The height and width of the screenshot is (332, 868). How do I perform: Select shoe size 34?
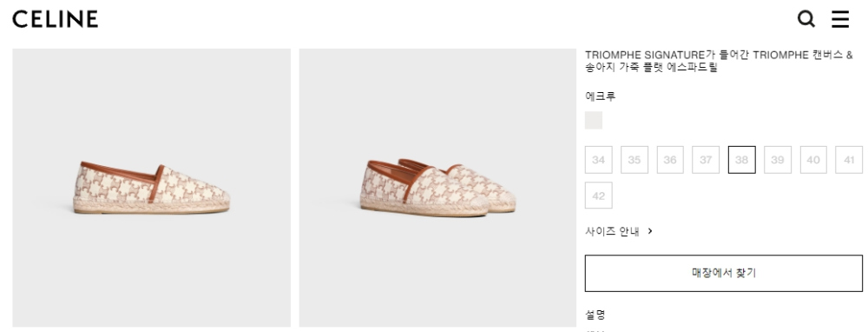pos(598,160)
